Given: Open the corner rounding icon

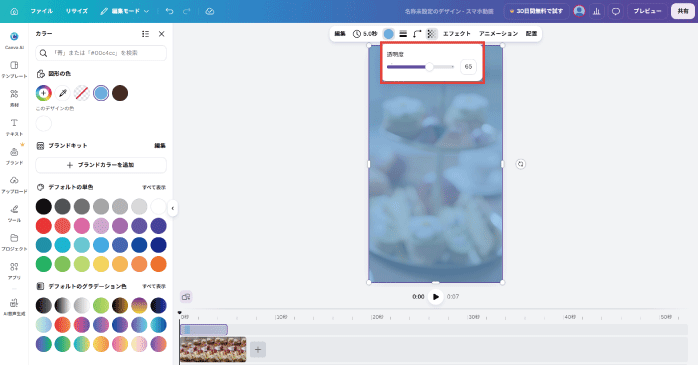Looking at the screenshot, I should (417, 34).
